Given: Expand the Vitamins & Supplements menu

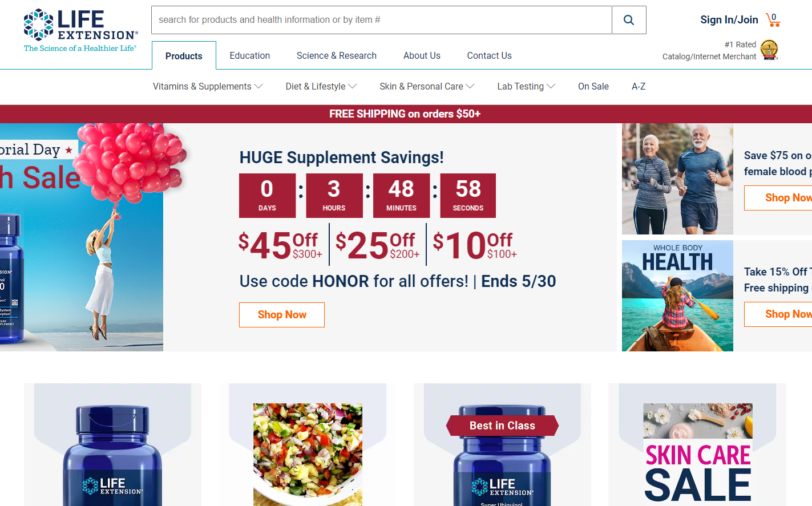Looking at the screenshot, I should (x=208, y=87).
